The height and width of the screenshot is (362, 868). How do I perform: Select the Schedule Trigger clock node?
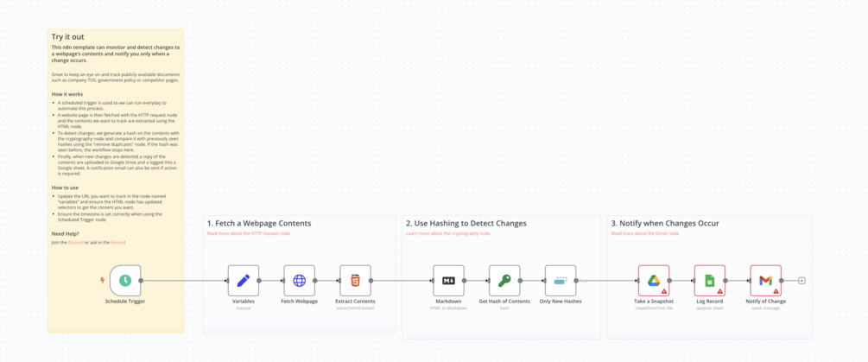pyautogui.click(x=125, y=281)
